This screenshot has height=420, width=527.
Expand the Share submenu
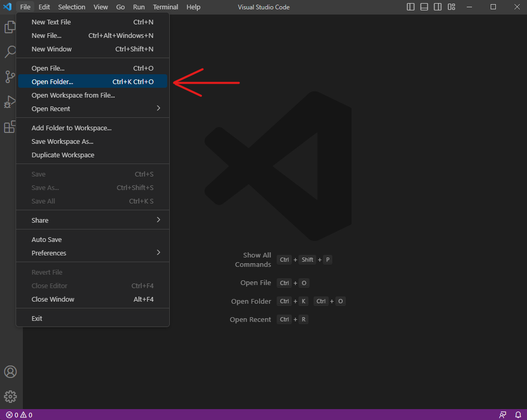[93, 220]
